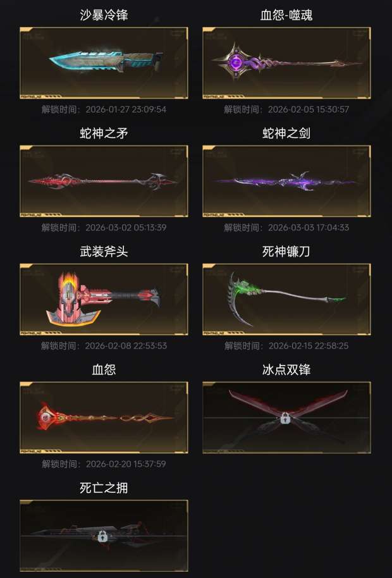Image resolution: width=392 pixels, height=578 pixels.
Task: Choose the 蛇神之矛 red spear image
Action: tap(104, 181)
